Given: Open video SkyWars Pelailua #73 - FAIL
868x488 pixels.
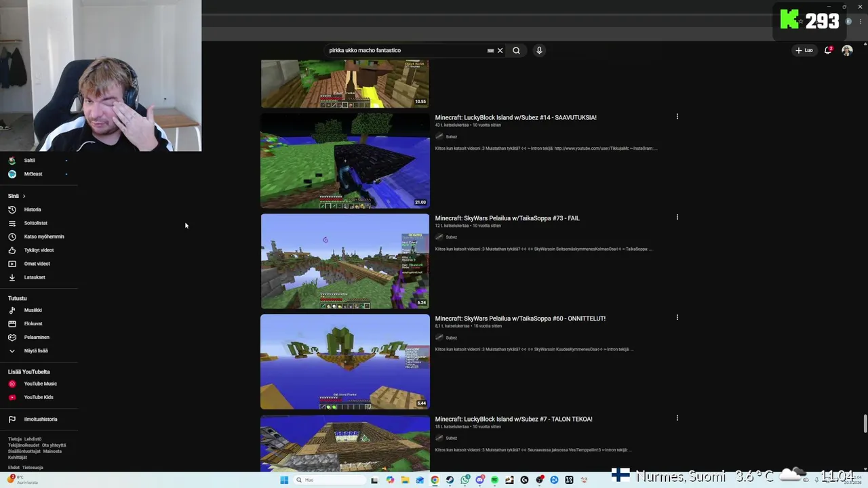Looking at the screenshot, I should pyautogui.click(x=507, y=218).
